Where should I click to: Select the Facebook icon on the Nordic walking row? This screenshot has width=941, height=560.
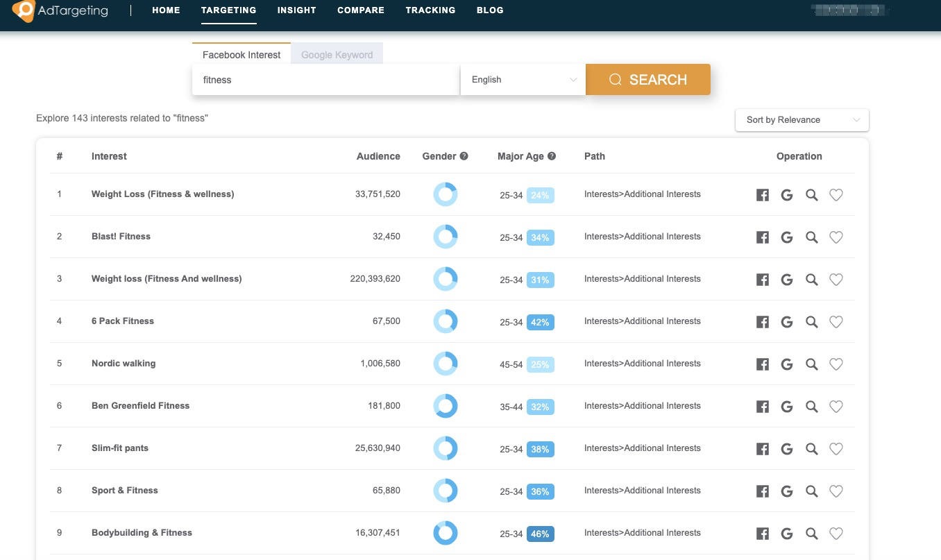pyautogui.click(x=762, y=364)
